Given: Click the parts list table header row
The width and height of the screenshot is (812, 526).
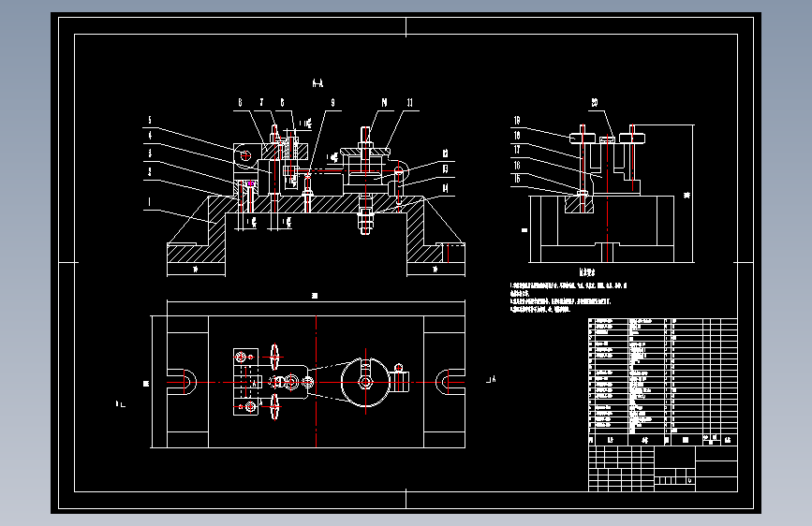Looking at the screenshot, I should click(x=663, y=440).
